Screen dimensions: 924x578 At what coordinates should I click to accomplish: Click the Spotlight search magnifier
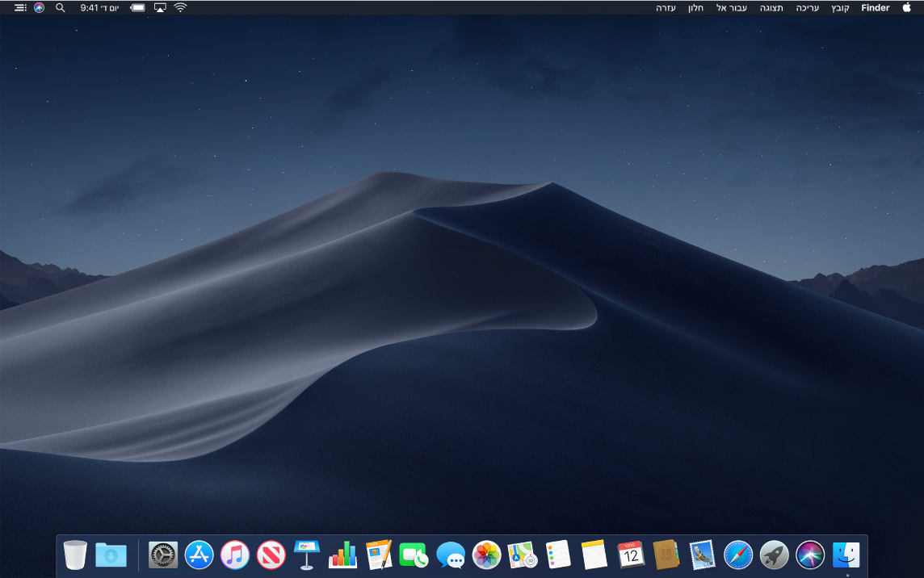pos(60,7)
